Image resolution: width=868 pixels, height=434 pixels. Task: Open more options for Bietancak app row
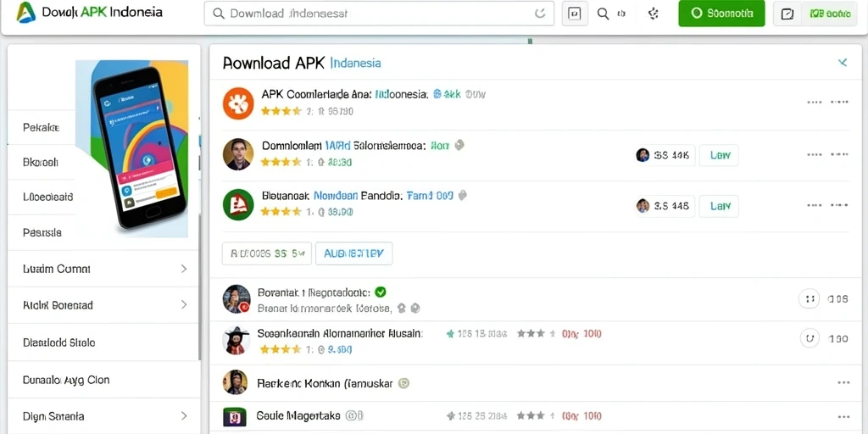(x=827, y=205)
